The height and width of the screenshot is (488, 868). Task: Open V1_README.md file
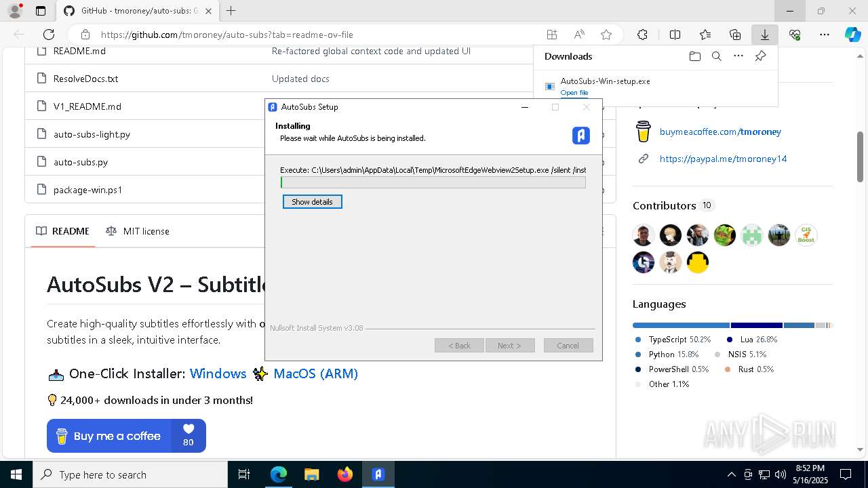click(x=87, y=106)
